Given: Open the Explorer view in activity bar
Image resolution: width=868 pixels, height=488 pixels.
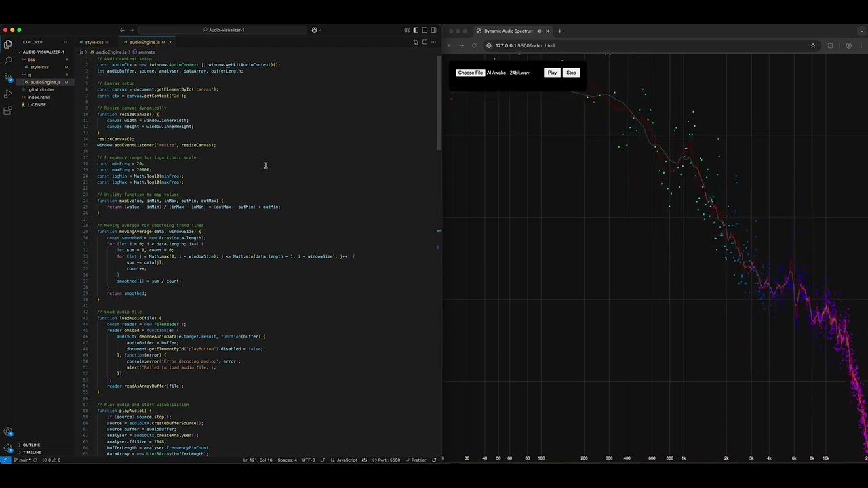Looking at the screenshot, I should pos(8,44).
